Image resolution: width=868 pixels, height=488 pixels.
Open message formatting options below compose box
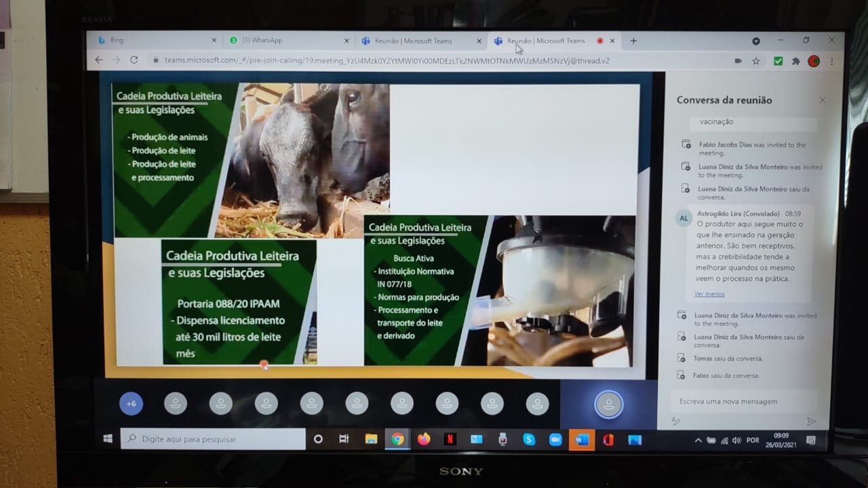(x=675, y=422)
